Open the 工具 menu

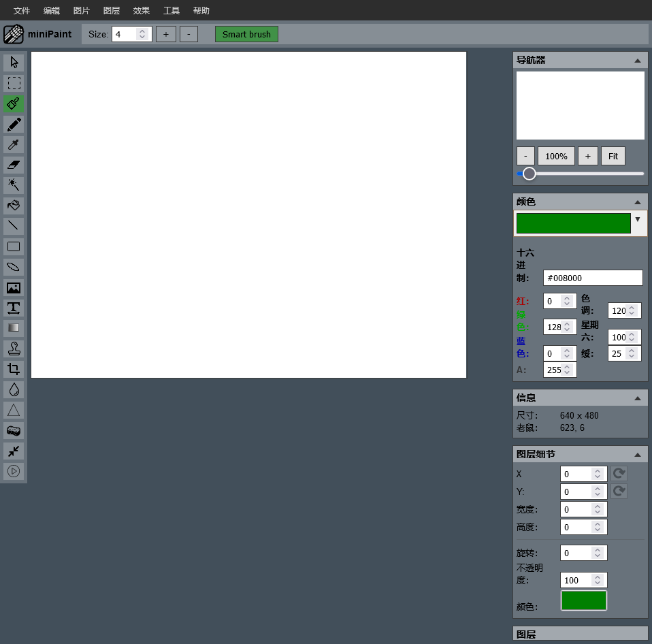[172, 10]
